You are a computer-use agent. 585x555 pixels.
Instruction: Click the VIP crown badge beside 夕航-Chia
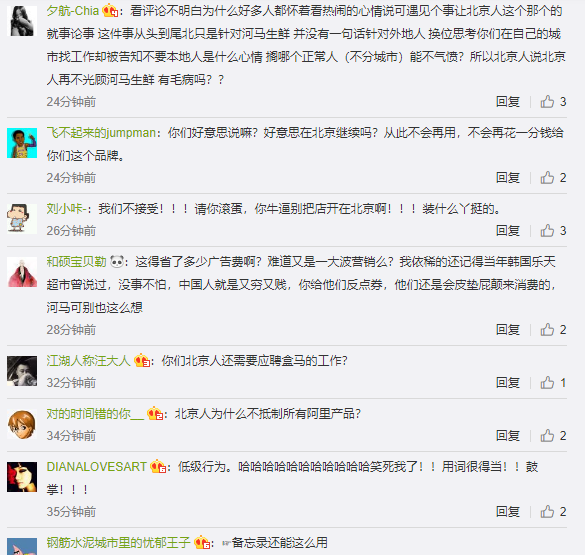(x=110, y=10)
